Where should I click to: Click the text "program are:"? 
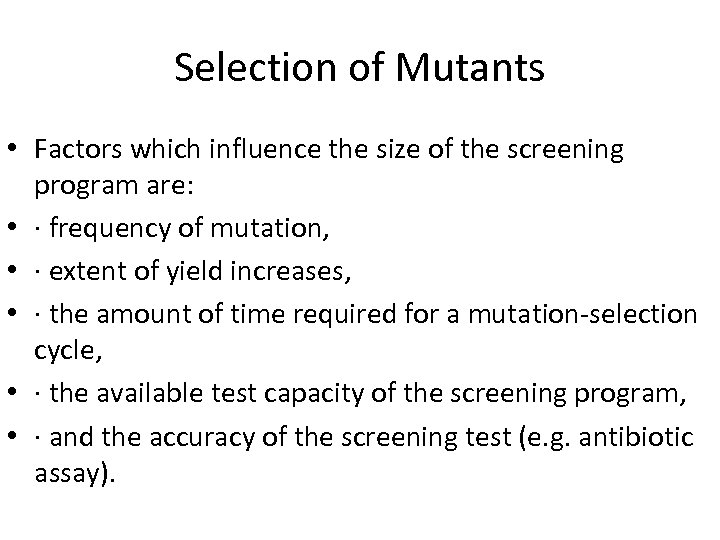[91, 187]
